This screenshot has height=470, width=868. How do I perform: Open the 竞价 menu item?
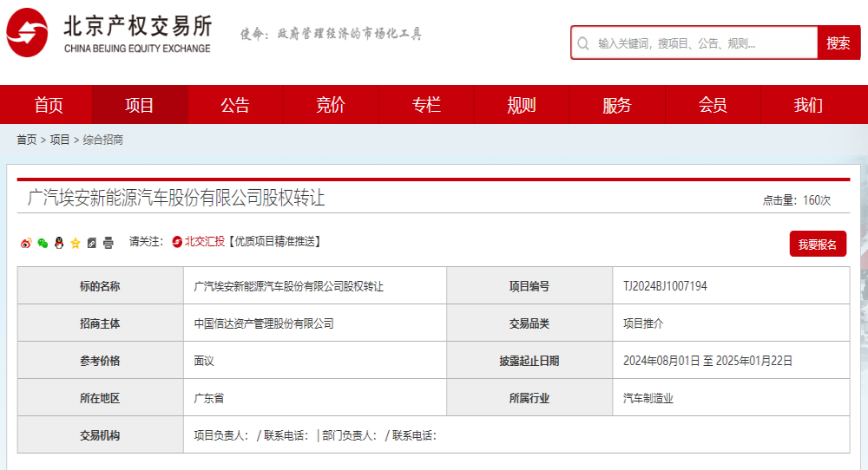(331, 105)
